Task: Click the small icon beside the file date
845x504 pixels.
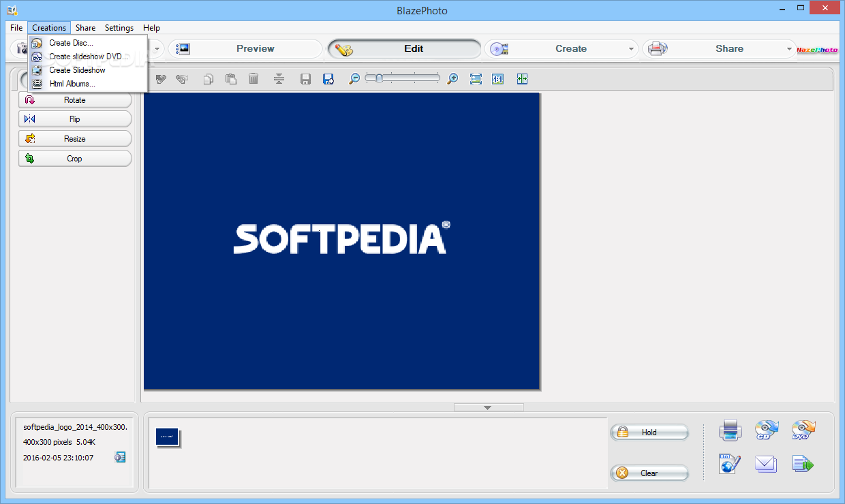Action: pos(120,458)
